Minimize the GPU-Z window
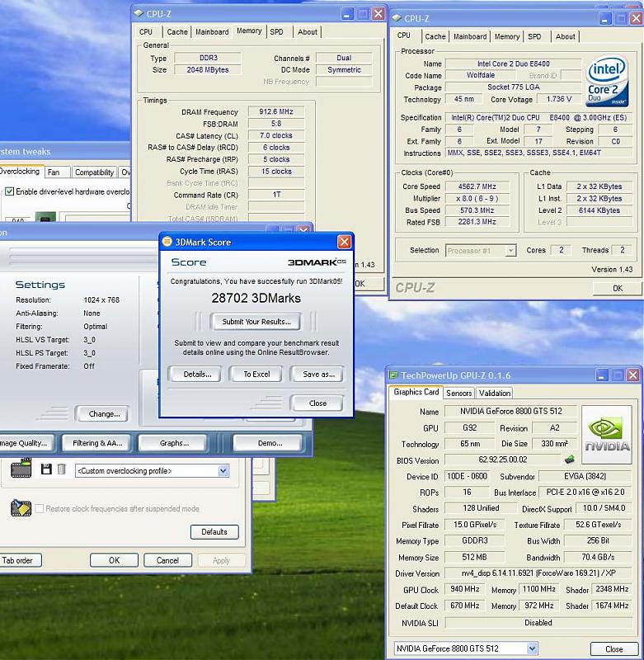Image resolution: width=644 pixels, height=660 pixels. 601,375
